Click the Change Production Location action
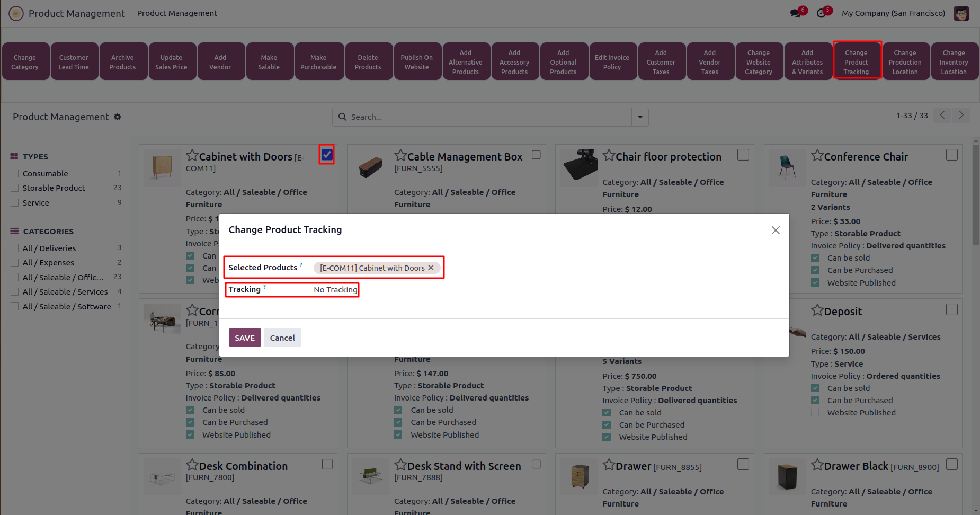Viewport: 980px width, 515px height. point(905,62)
